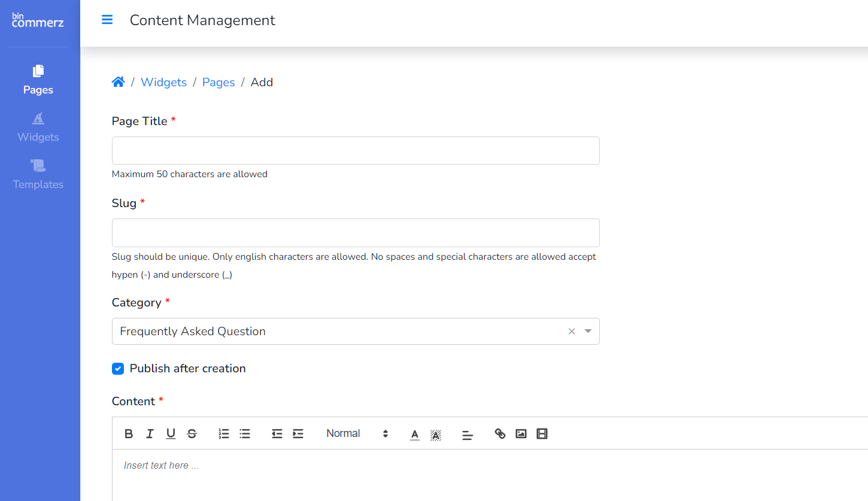Click into the Page Title field
Viewport: 868px width, 501px height.
(356, 151)
